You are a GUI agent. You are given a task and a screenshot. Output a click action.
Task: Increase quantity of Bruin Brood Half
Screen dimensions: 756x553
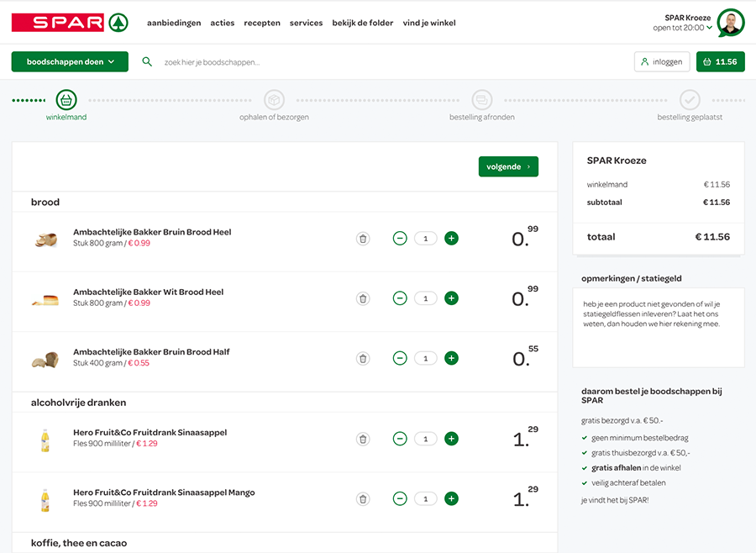(451, 358)
